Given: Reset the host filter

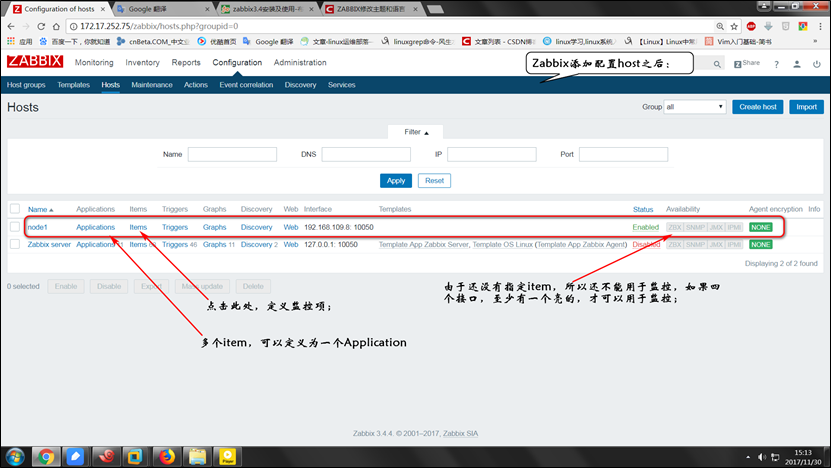Looking at the screenshot, I should tap(435, 181).
